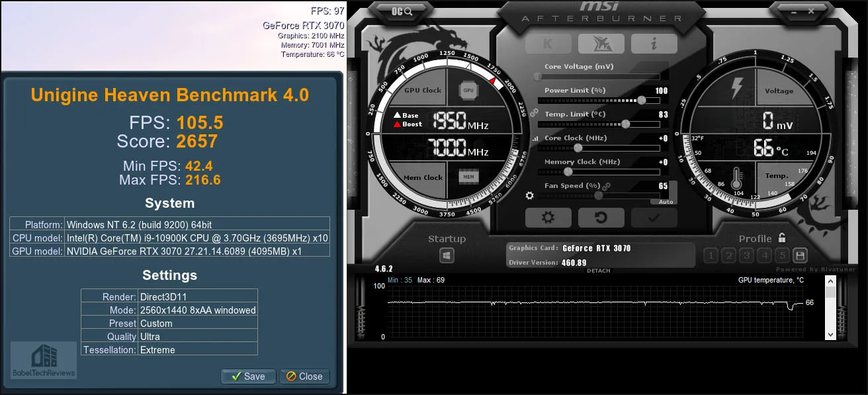This screenshot has height=395, width=868.
Task: Select profile slot 4
Action: click(764, 255)
